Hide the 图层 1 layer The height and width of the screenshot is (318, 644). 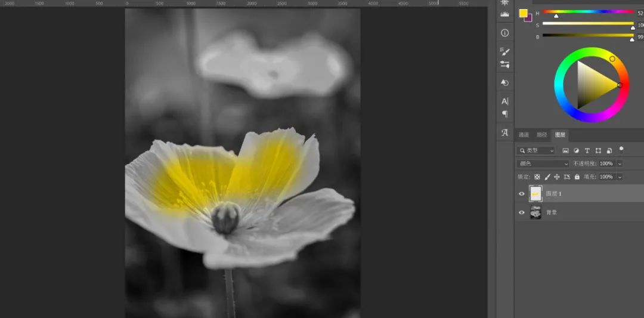522,194
